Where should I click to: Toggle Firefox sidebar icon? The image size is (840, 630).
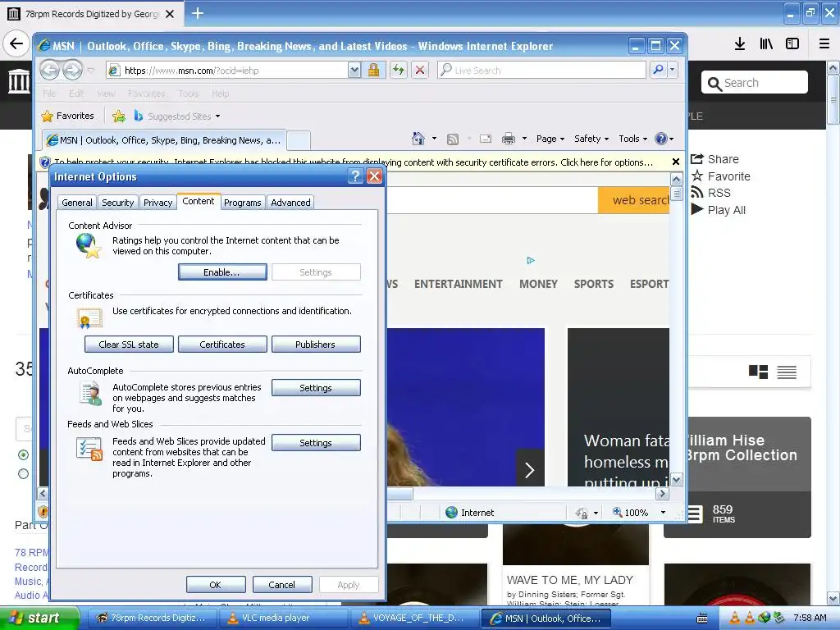point(792,44)
